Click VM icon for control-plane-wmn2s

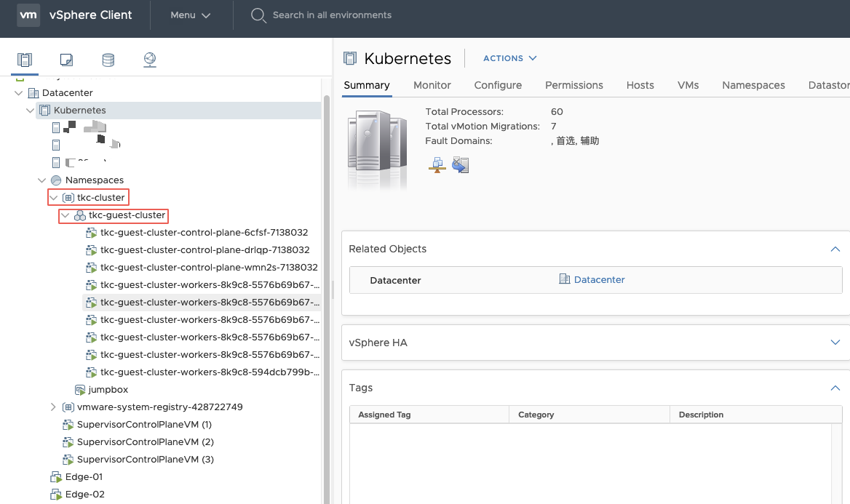[x=91, y=267]
